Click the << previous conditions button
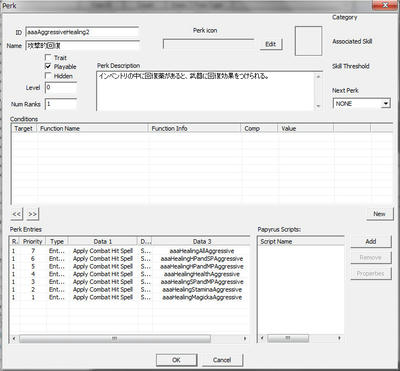 (x=17, y=214)
